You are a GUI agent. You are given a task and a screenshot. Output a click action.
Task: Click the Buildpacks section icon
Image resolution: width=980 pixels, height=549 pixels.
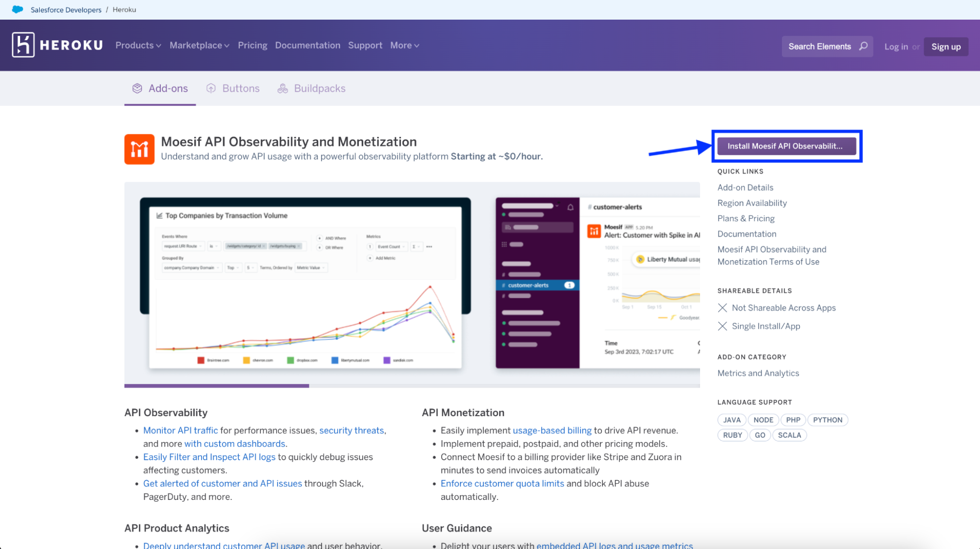pos(282,88)
